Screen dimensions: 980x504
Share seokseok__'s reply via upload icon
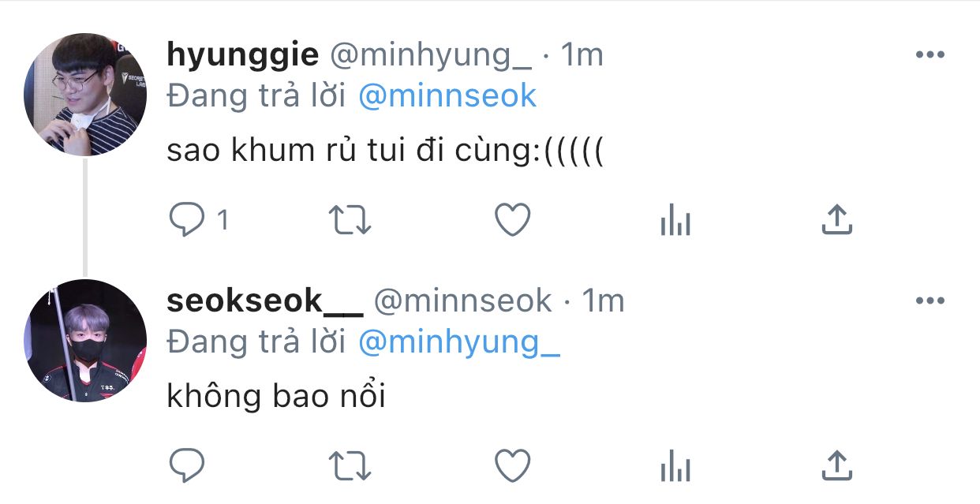(836, 465)
